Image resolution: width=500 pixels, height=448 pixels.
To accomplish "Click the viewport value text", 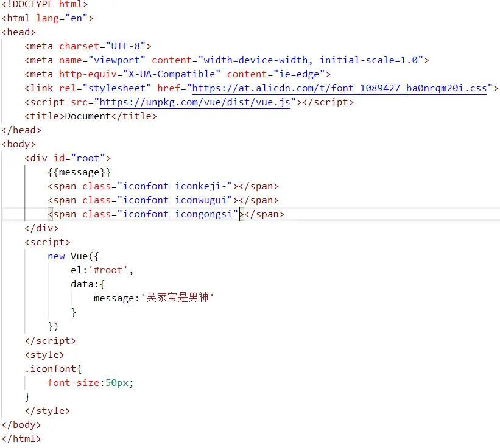I will point(117,60).
